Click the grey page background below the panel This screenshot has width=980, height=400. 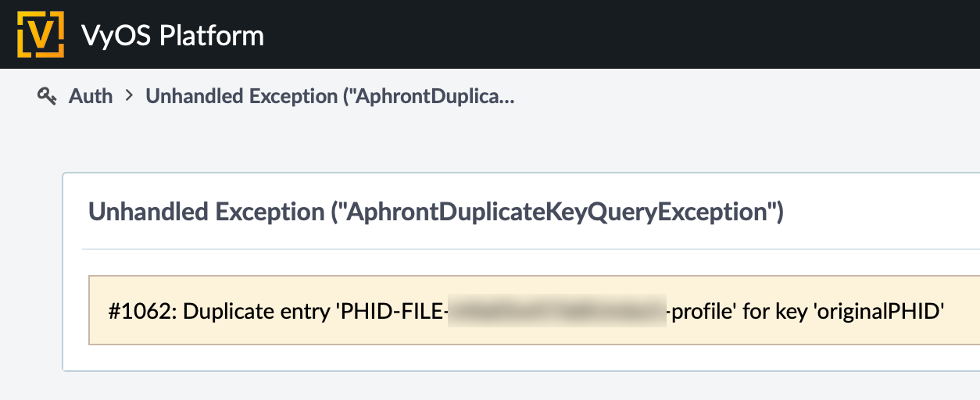(516, 386)
